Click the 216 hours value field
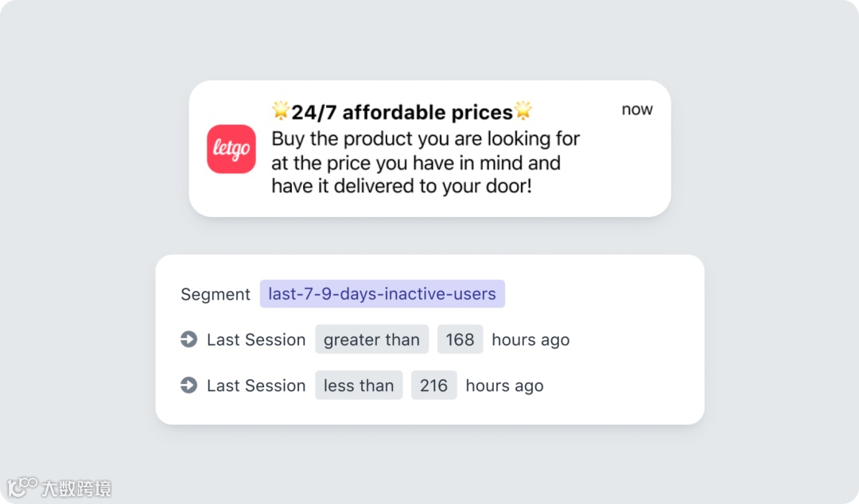 click(x=433, y=386)
